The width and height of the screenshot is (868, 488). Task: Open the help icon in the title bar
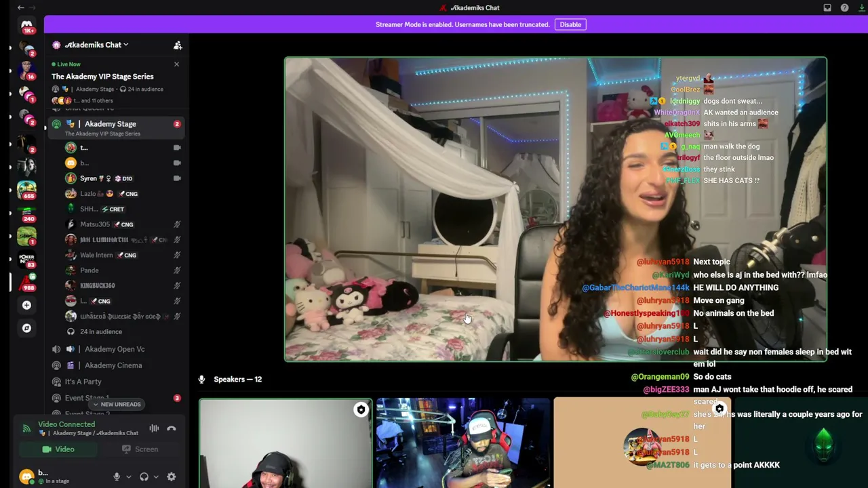(844, 7)
